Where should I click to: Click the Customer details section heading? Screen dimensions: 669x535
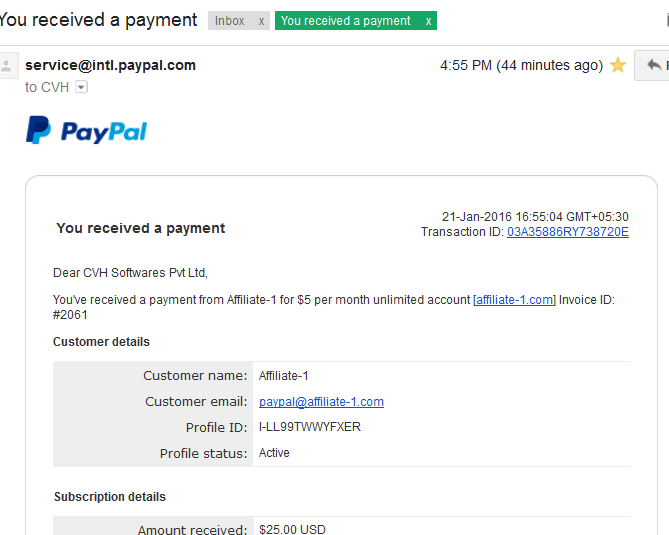pos(101,342)
